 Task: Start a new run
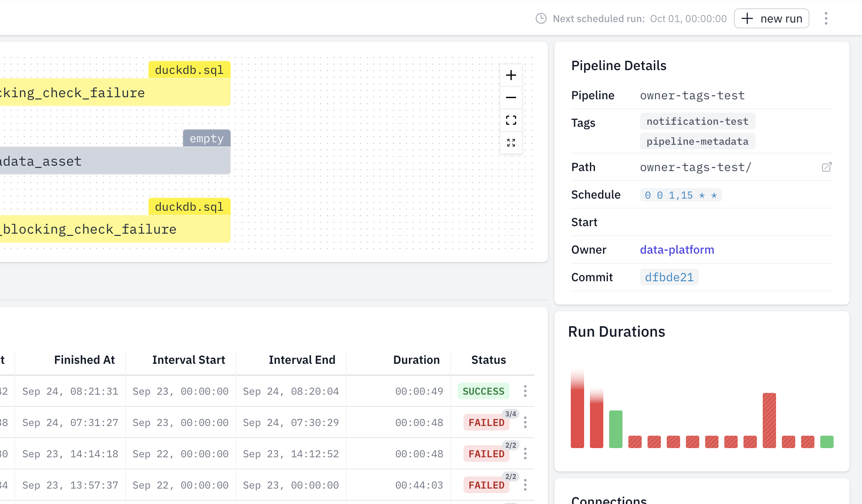point(771,18)
